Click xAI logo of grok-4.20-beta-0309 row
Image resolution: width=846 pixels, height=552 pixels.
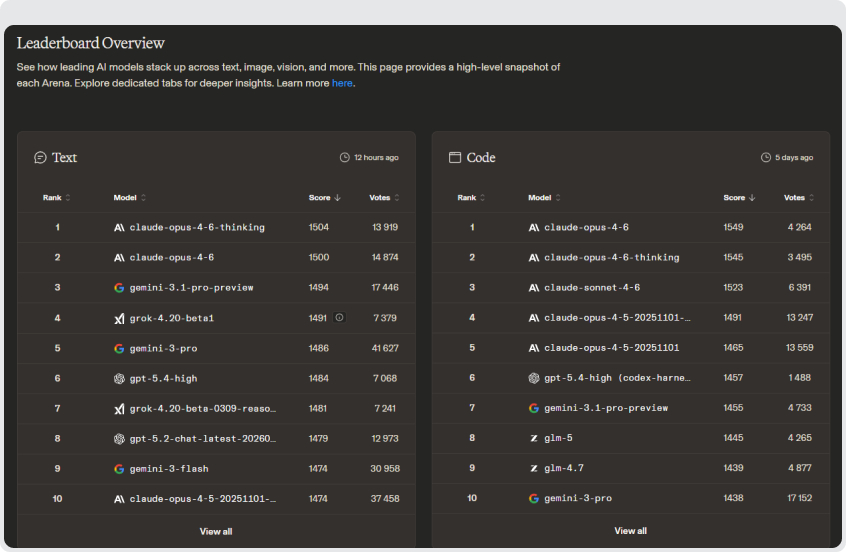tap(119, 409)
